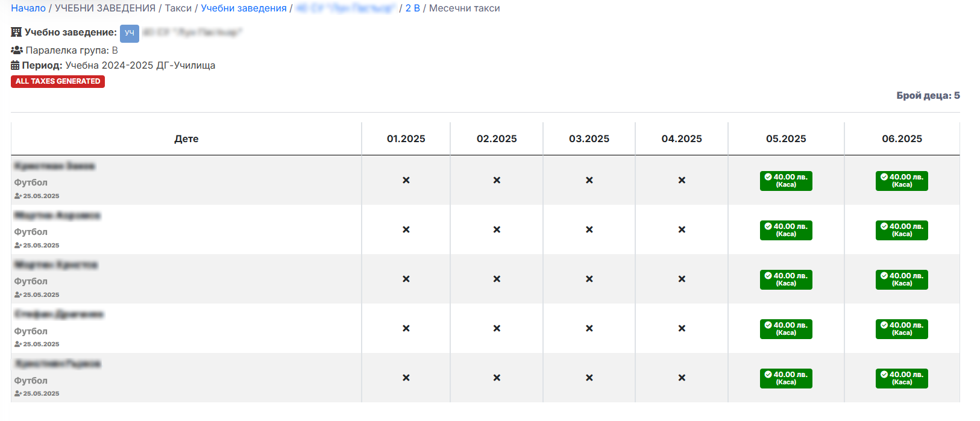Click the building icon beside Учебно заведение

(x=16, y=33)
